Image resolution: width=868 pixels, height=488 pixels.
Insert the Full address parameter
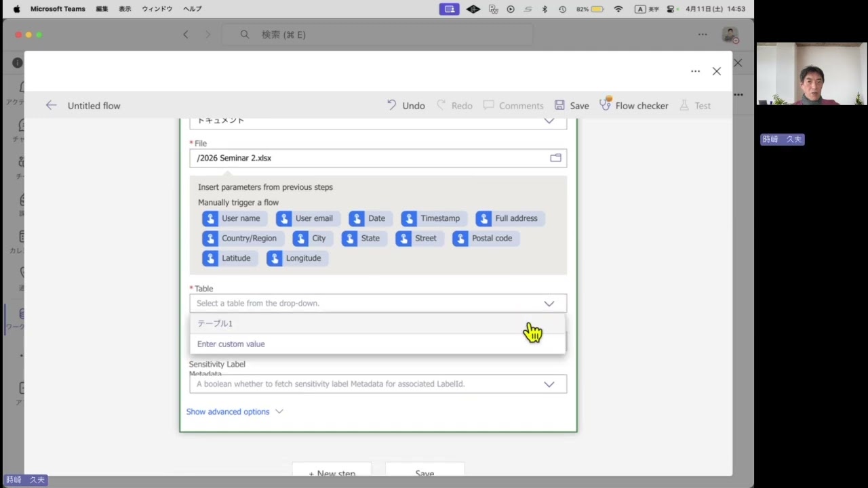(x=511, y=218)
